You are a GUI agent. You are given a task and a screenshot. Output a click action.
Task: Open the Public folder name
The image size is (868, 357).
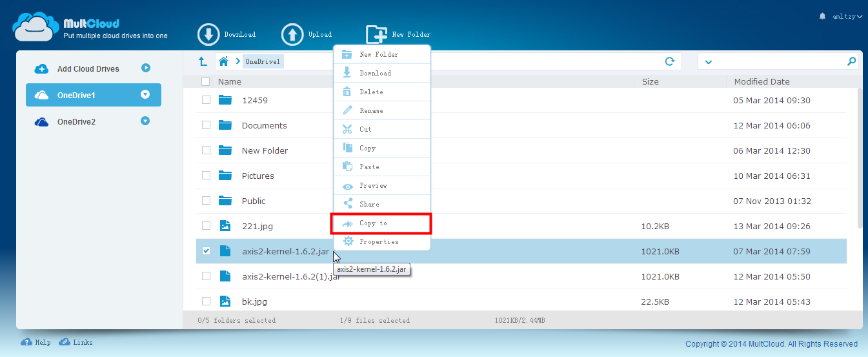point(254,201)
